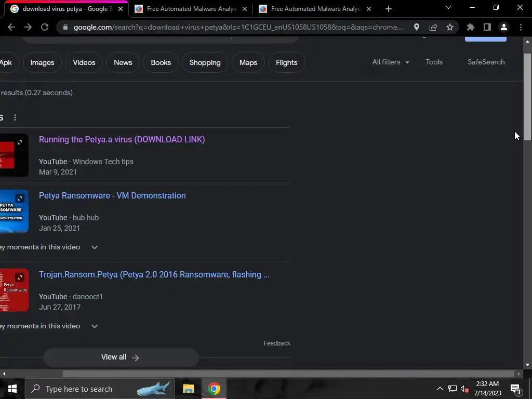
Task: Switch to the first Free Automated Malware Analysis tab
Action: click(x=191, y=9)
